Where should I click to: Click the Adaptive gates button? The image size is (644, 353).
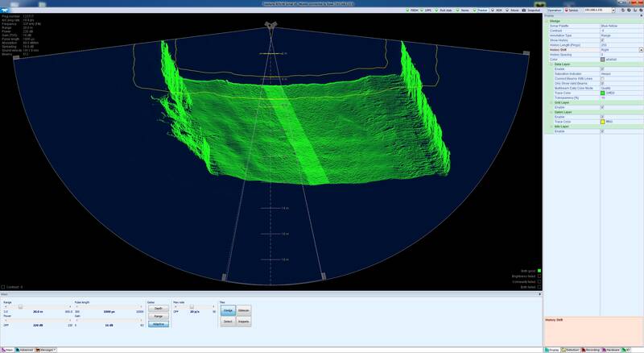[x=158, y=324]
